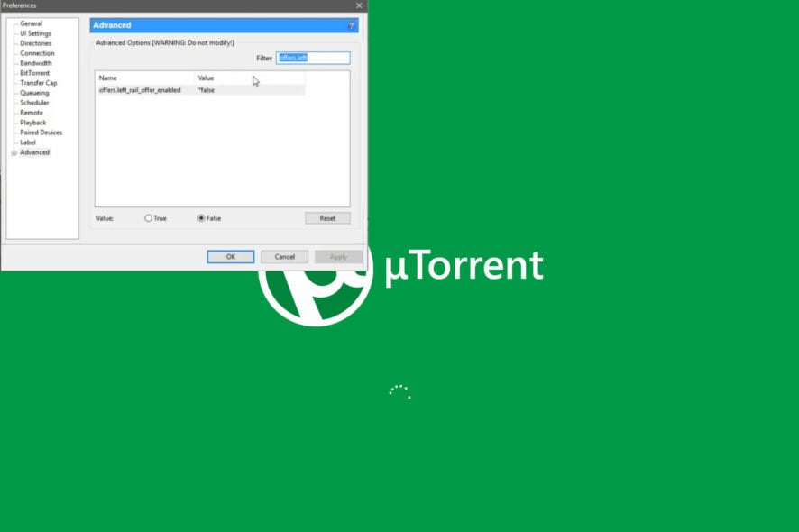
Task: Open the Queueing preferences page
Action: tap(33, 93)
